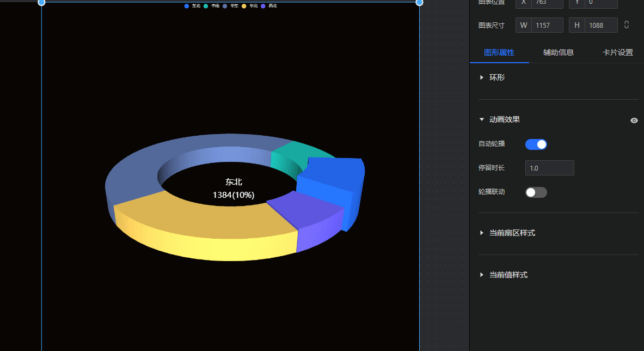Click the 中南 legend marker

coord(206,6)
